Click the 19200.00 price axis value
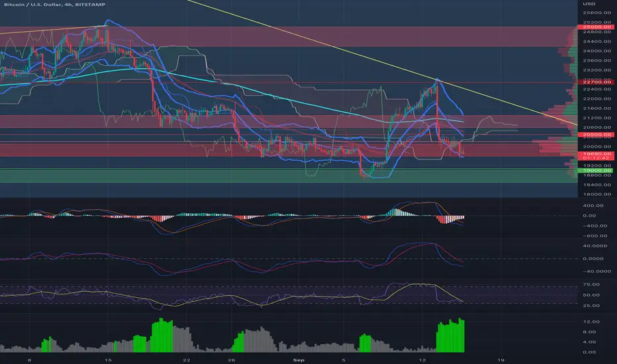The image size is (617, 364). [x=597, y=165]
